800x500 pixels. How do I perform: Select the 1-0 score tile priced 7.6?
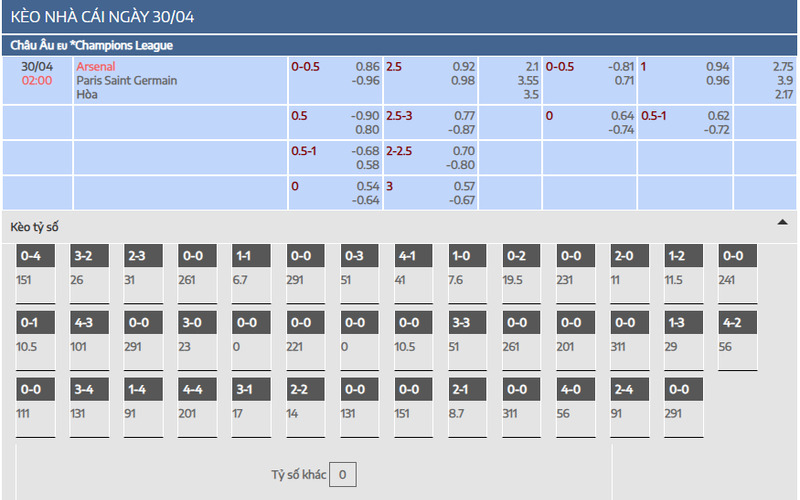coord(467,273)
